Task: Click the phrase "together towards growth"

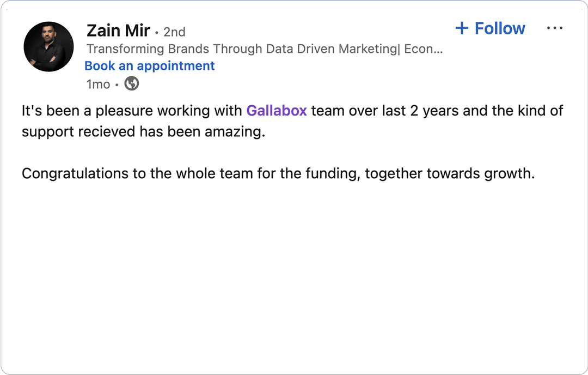Action: 450,174
